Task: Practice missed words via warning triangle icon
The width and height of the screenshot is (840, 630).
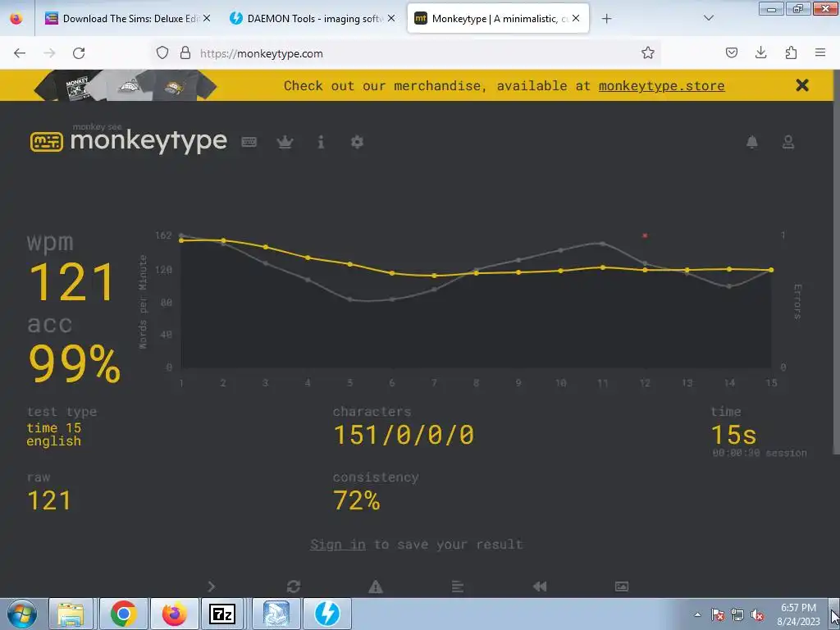Action: point(376,587)
